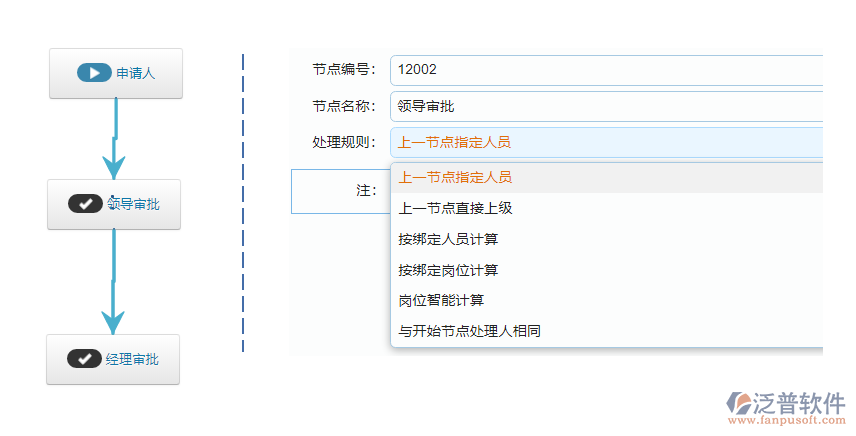
Task: Open the 处理规则 dropdown field
Action: coord(605,142)
